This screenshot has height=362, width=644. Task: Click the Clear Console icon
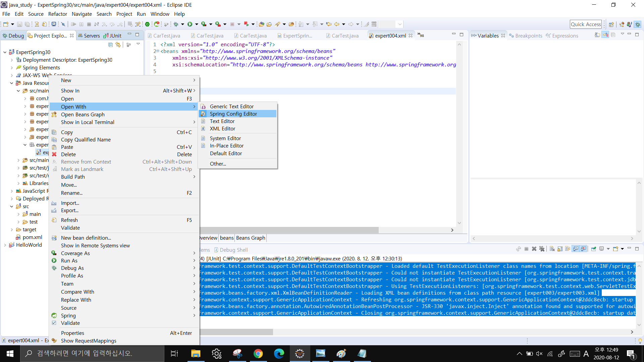click(x=552, y=249)
